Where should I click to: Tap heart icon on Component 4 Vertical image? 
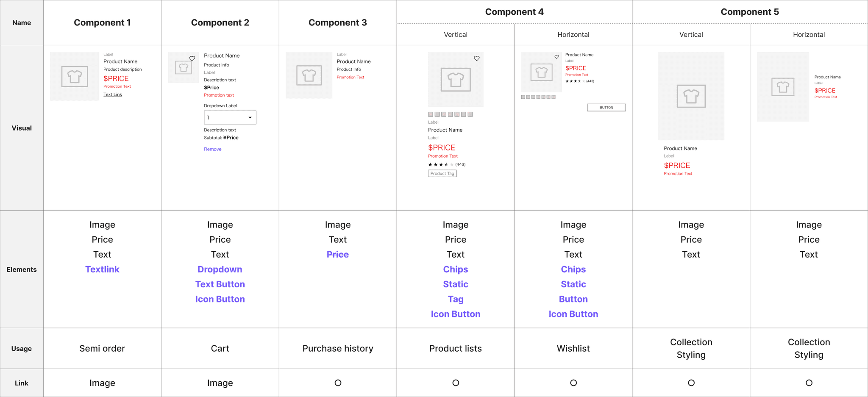[x=477, y=58]
